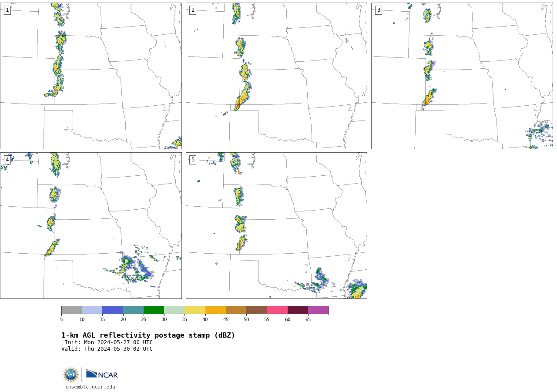Click the panel number 3 label
This screenshot has width=557, height=392.
[378, 10]
